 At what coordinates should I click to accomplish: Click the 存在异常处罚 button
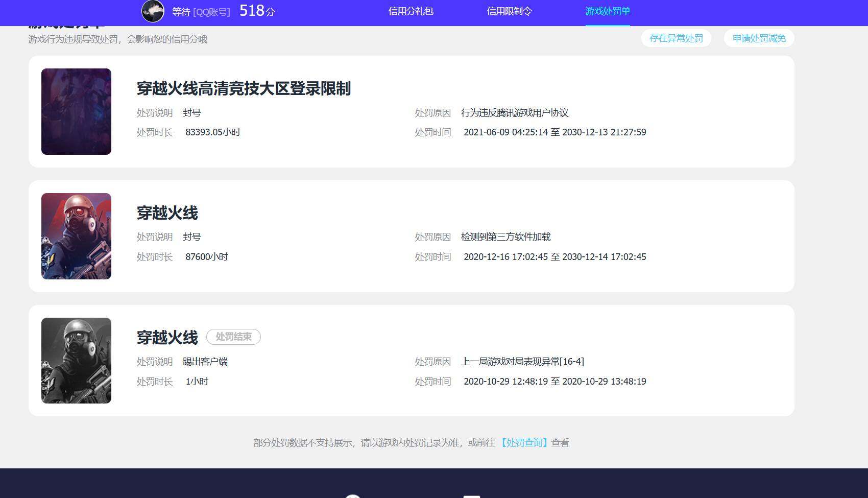[x=676, y=38]
